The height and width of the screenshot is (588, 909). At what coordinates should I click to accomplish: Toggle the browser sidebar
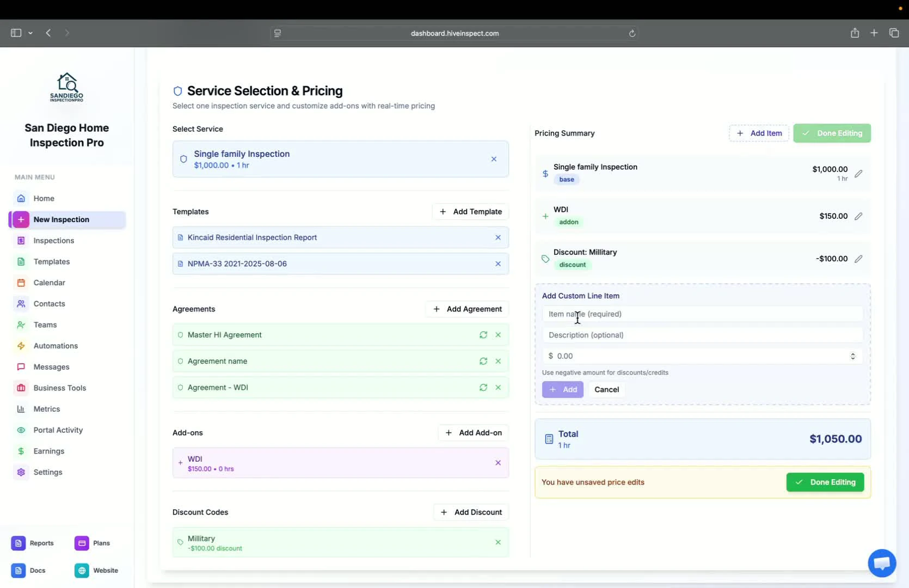pyautogui.click(x=16, y=33)
